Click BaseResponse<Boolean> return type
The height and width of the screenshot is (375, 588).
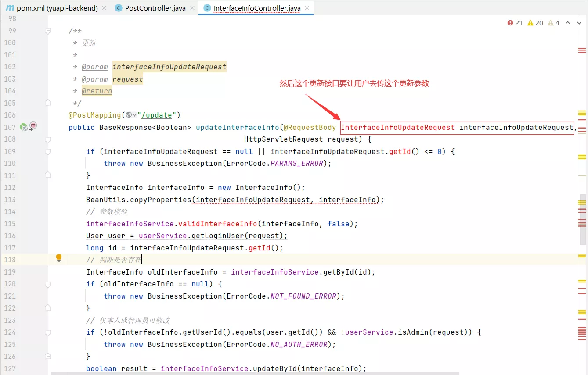[x=145, y=127]
